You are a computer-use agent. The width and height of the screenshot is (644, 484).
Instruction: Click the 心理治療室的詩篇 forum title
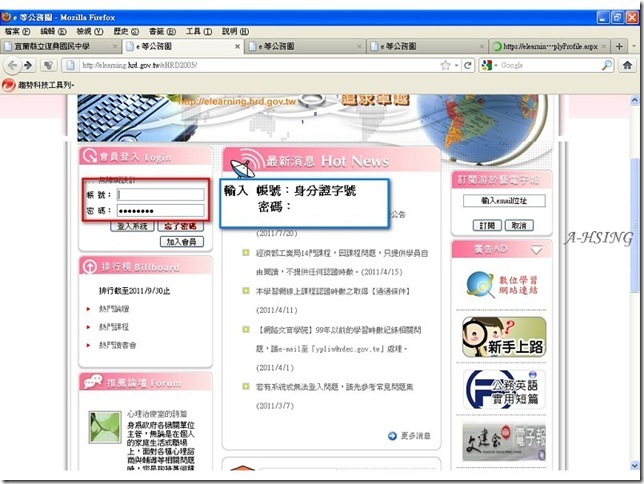click(x=157, y=414)
